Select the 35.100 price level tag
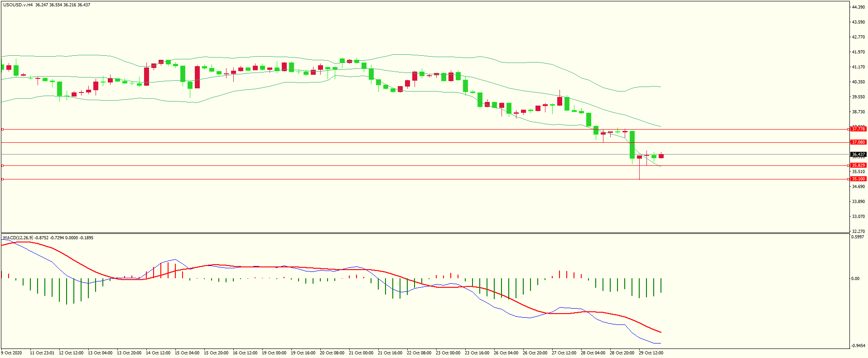 tap(858, 179)
